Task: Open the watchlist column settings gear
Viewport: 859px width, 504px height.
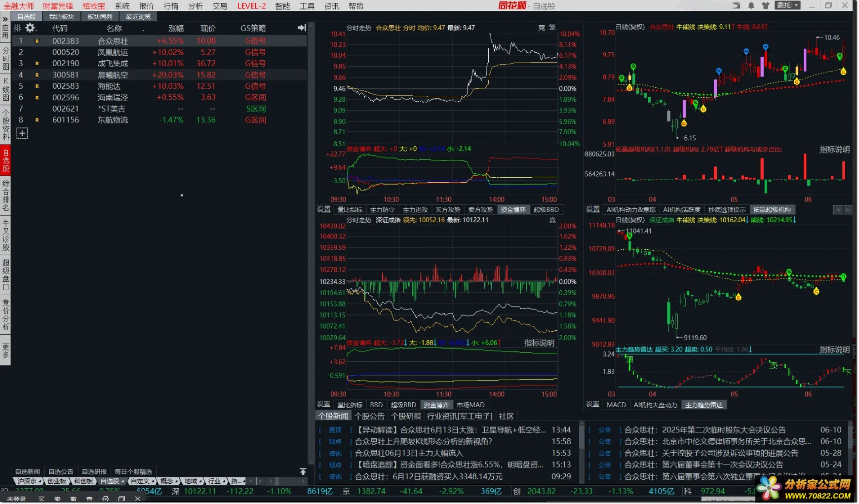Action: tap(30, 28)
